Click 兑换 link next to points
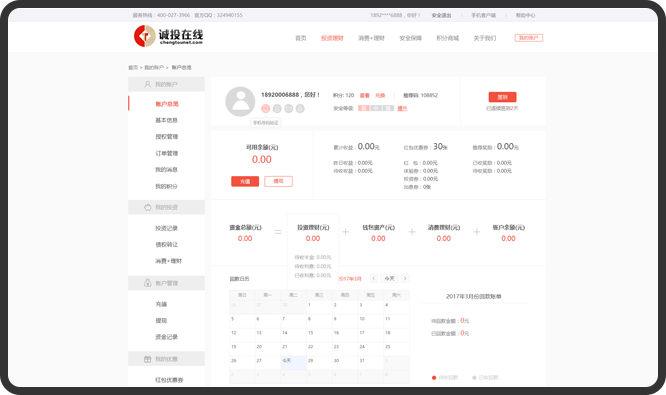Screen dimensions: 666x395 (x=380, y=96)
